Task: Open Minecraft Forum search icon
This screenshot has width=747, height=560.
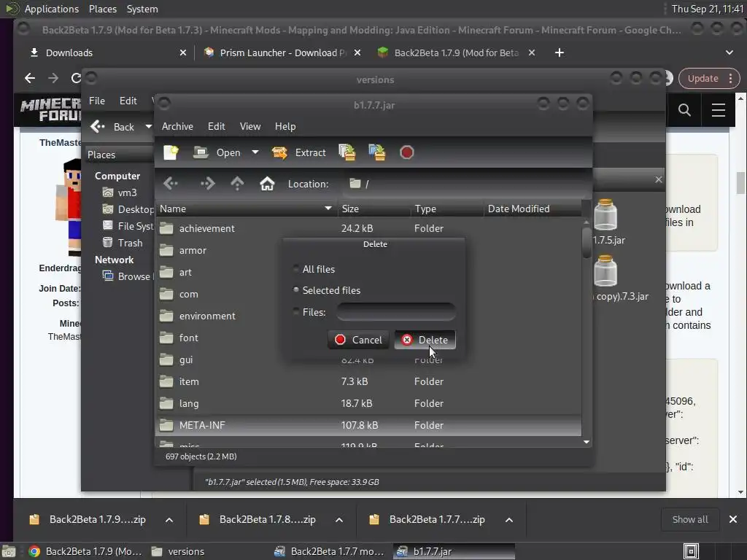Action: click(684, 110)
